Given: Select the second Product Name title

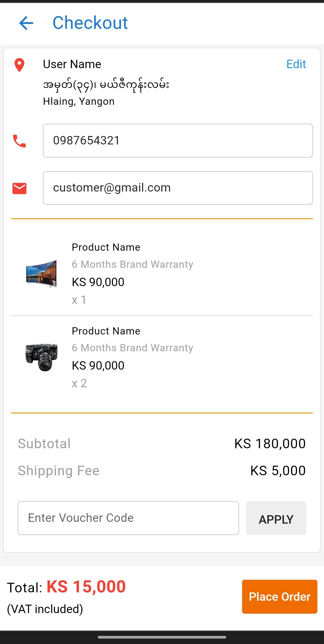Looking at the screenshot, I should (x=106, y=331).
